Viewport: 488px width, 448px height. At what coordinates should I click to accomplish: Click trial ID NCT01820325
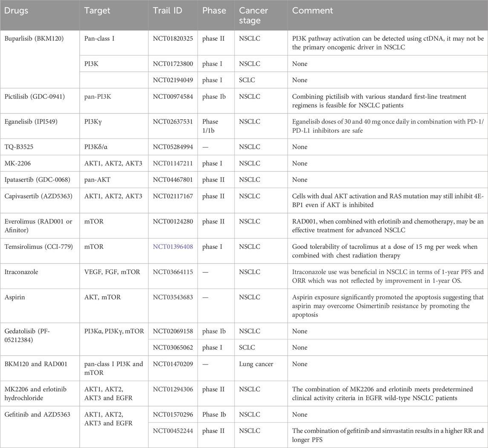point(173,39)
